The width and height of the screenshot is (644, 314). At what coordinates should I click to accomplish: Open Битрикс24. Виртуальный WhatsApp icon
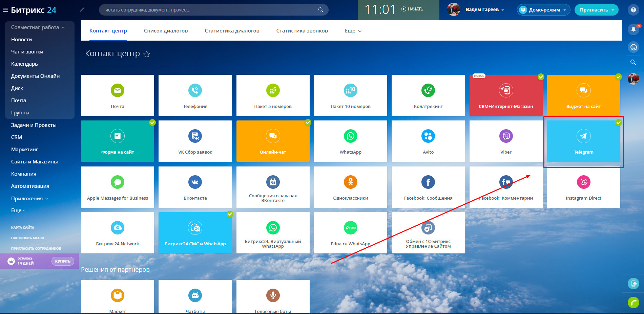pos(273,228)
